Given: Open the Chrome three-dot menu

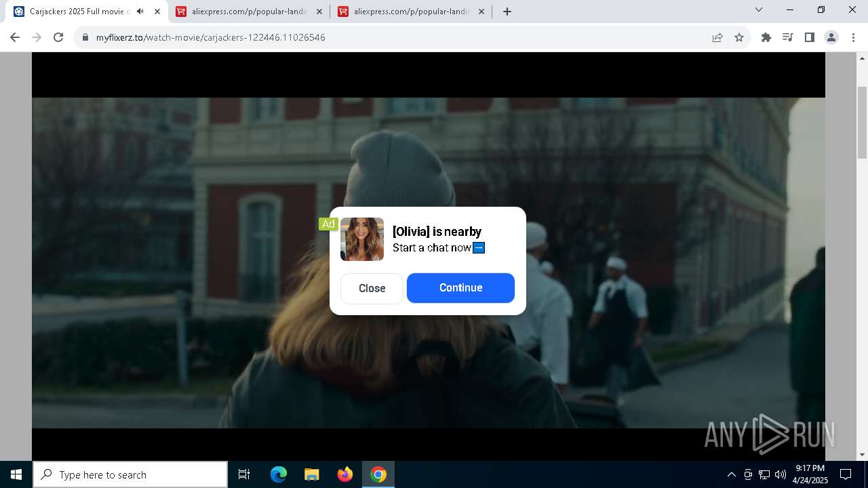Looking at the screenshot, I should (852, 37).
